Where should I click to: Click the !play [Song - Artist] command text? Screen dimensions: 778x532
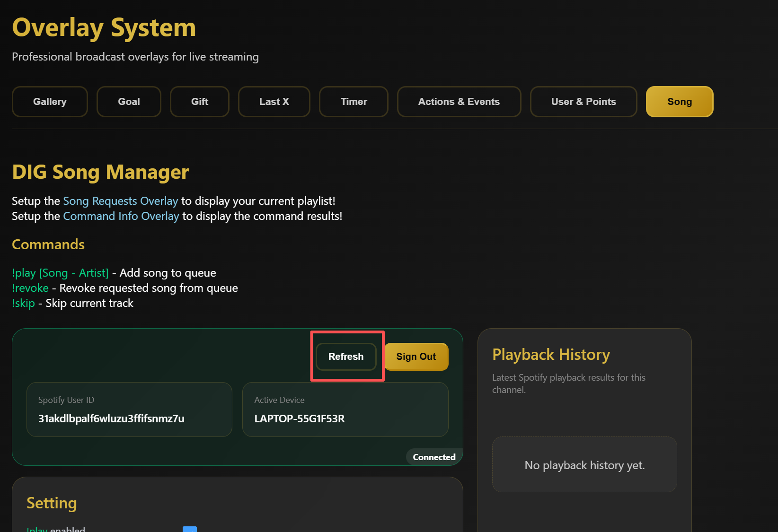pos(60,273)
